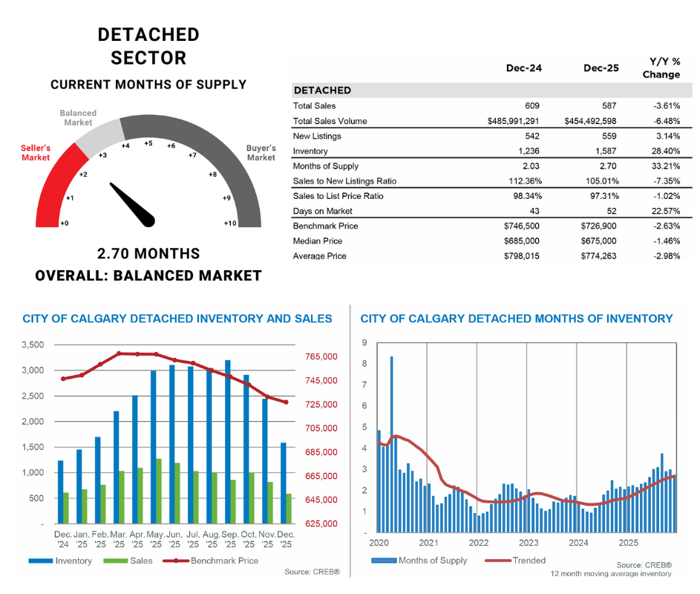Click the gauge needle on the supply dial
This screenshot has height=594, width=700.
point(134,203)
